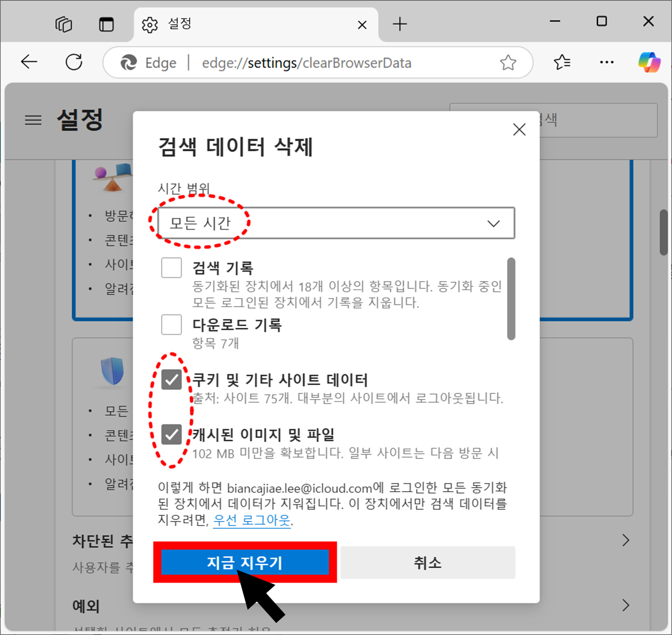672x635 pixels.
Task: Click the 지금 지우기 button
Action: coord(245,562)
